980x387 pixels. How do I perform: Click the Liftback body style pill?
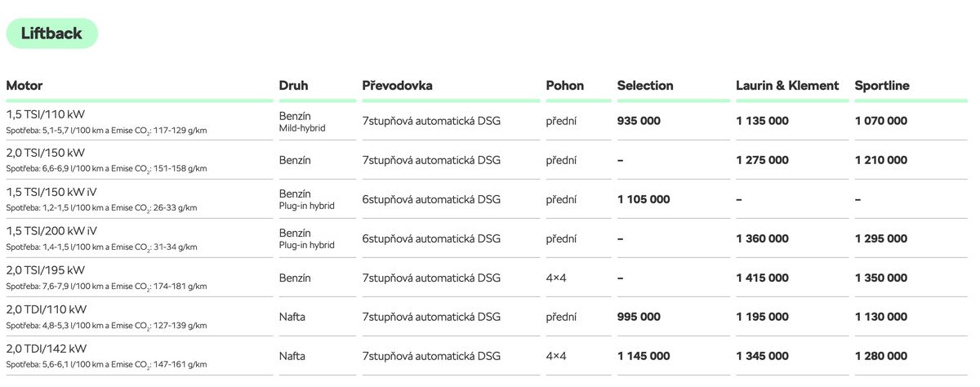tap(51, 33)
